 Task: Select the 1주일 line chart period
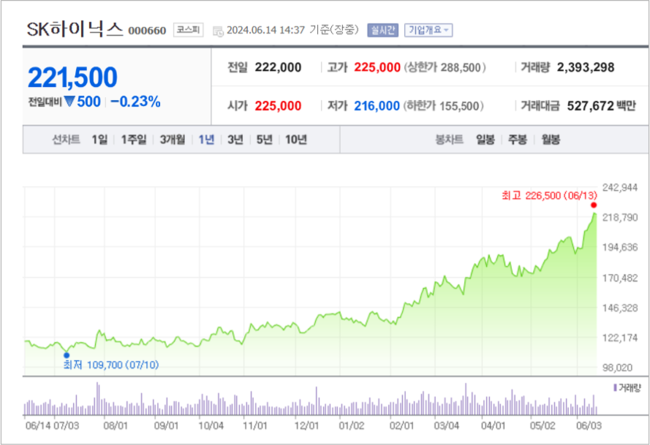[x=133, y=140]
